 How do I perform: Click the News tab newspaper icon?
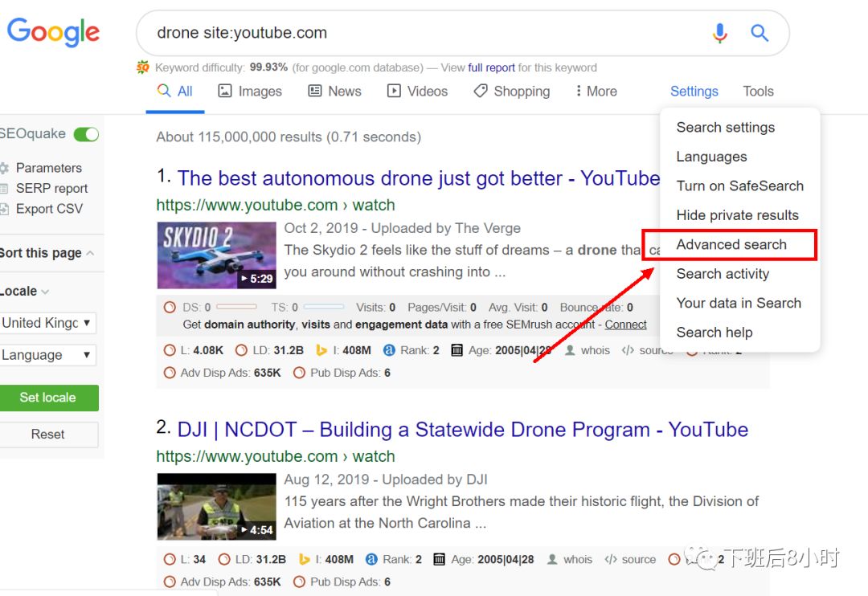tap(314, 91)
